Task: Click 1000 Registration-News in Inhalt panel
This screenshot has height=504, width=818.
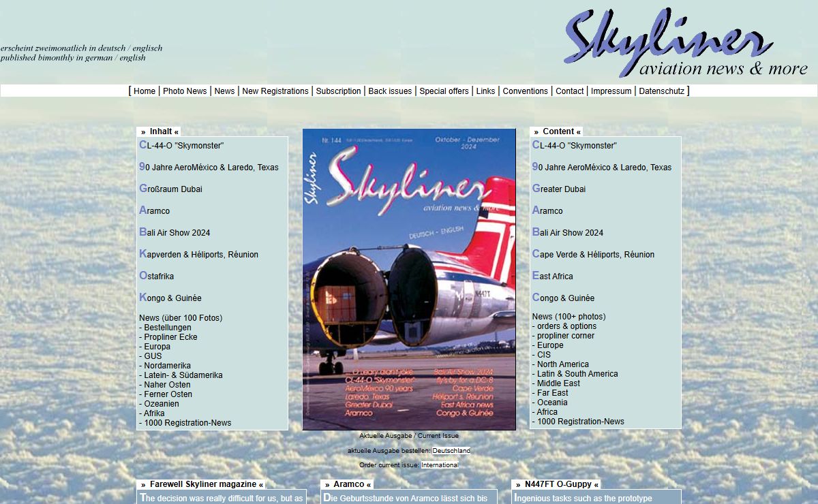Action: tap(185, 423)
